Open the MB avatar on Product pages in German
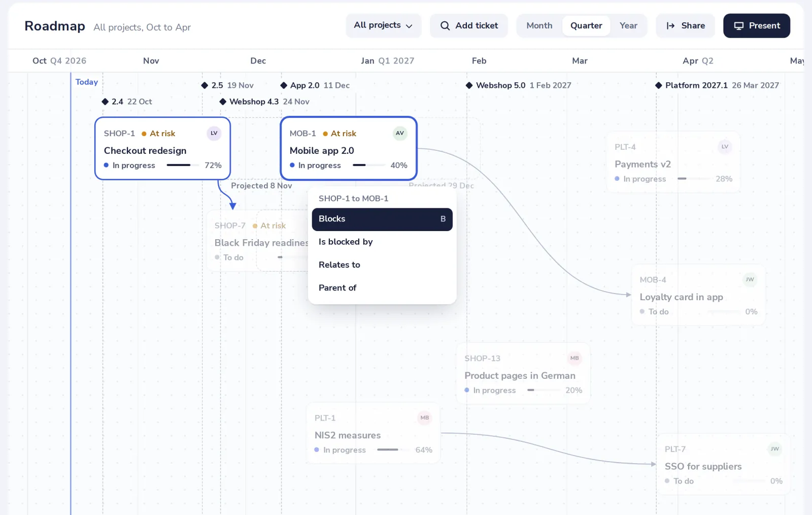The width and height of the screenshot is (812, 515). (574, 358)
